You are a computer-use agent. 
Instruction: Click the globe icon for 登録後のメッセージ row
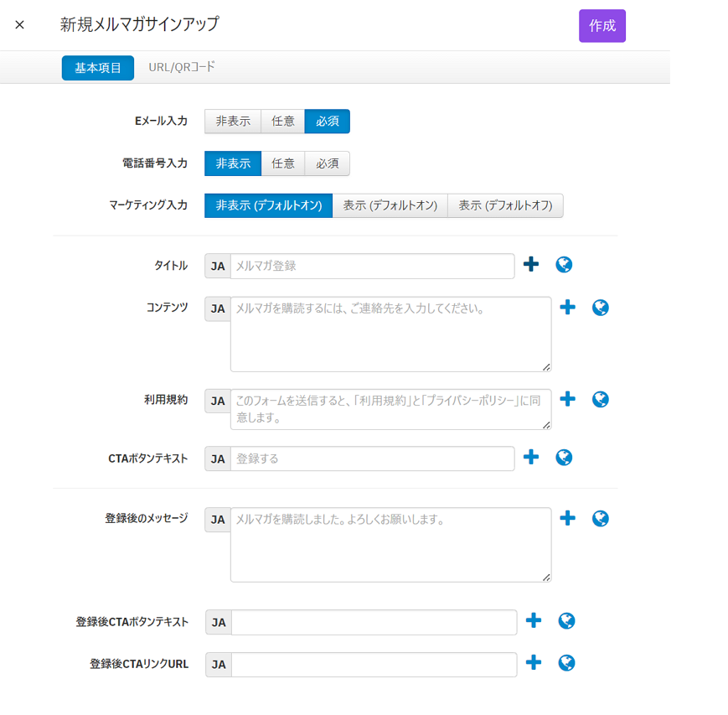point(600,518)
